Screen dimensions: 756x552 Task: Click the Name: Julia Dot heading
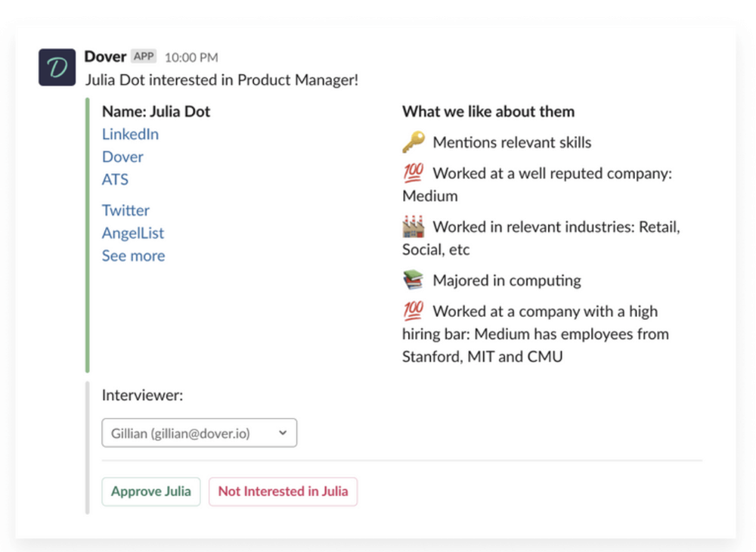(156, 111)
